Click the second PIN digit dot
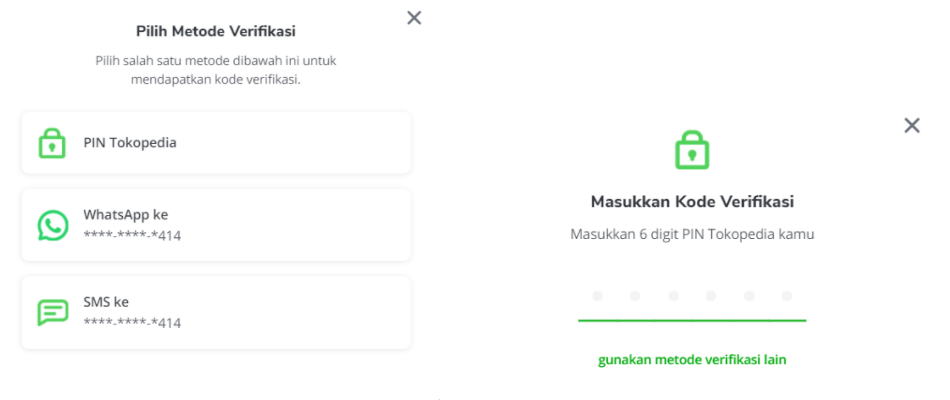 [635, 296]
